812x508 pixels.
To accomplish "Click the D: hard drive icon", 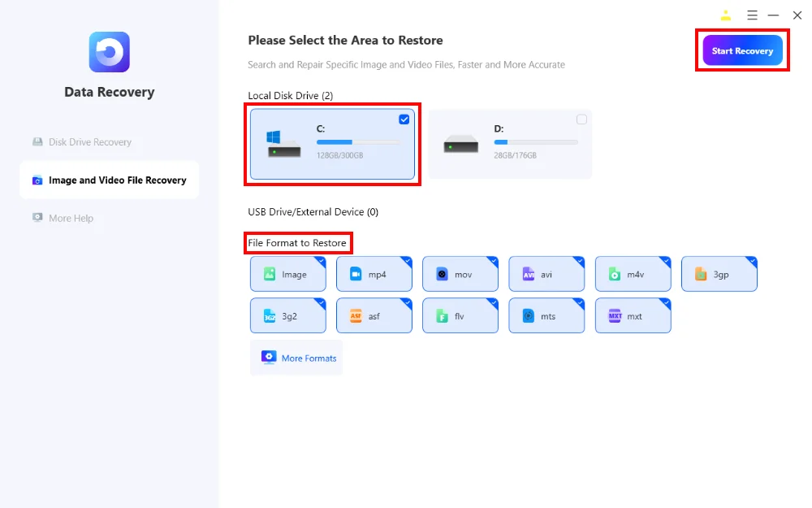I will (x=460, y=145).
